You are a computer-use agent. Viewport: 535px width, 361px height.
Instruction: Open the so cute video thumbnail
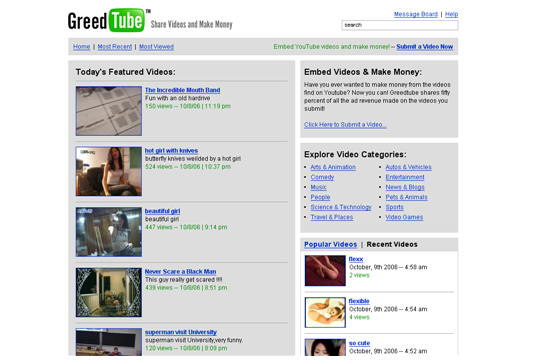325,347
